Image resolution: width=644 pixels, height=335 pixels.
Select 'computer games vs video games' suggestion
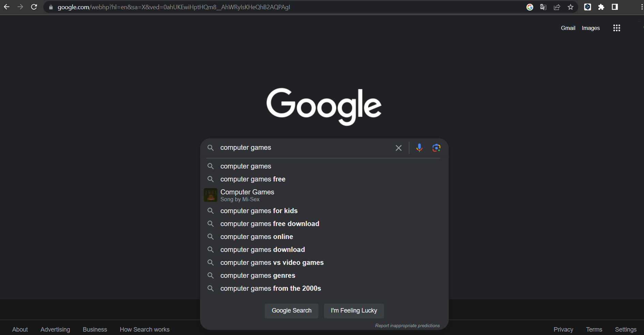324,262
